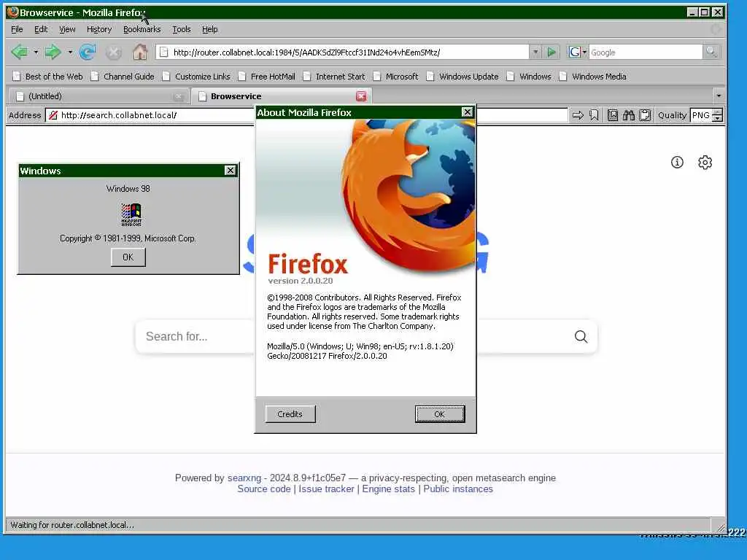Open the Internet Start bookmark
The width and height of the screenshot is (747, 560).
pyautogui.click(x=334, y=77)
